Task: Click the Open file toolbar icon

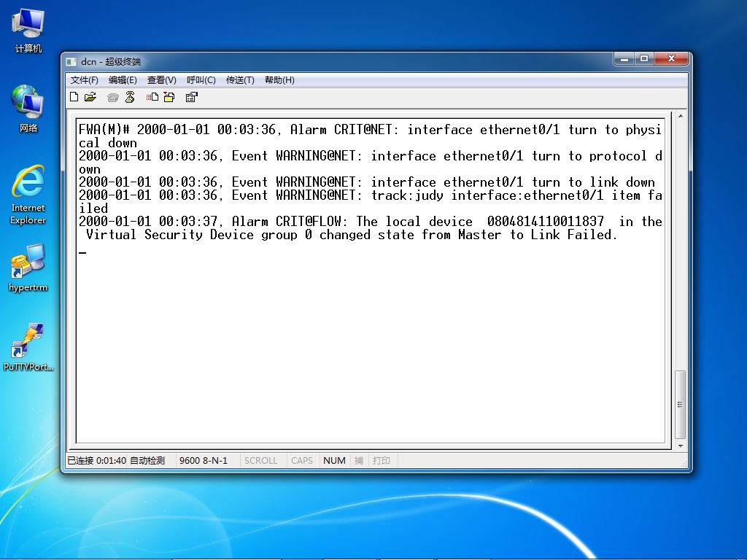Action: point(90,97)
